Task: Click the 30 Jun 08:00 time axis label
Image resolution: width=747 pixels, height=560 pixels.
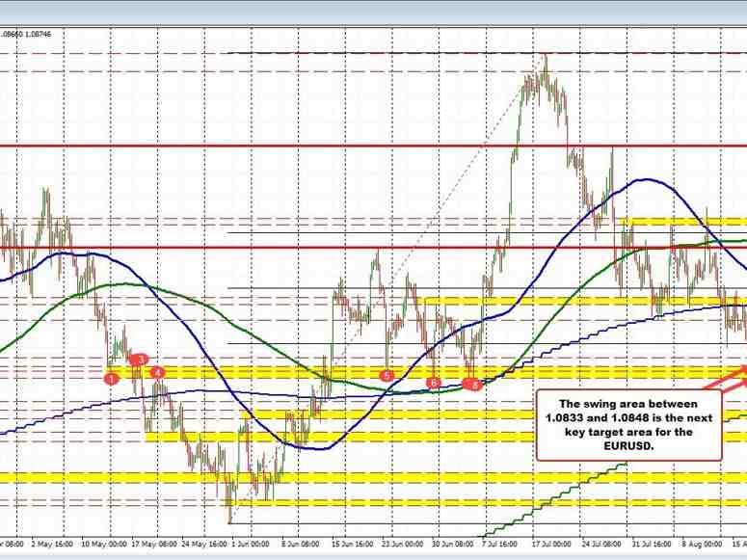Action: click(452, 544)
